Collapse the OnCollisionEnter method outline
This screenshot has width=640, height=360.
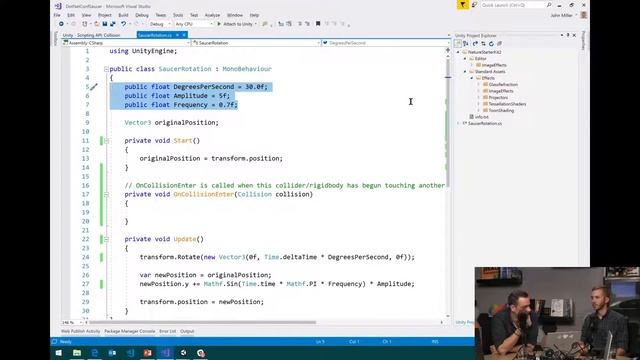[x=106, y=195]
